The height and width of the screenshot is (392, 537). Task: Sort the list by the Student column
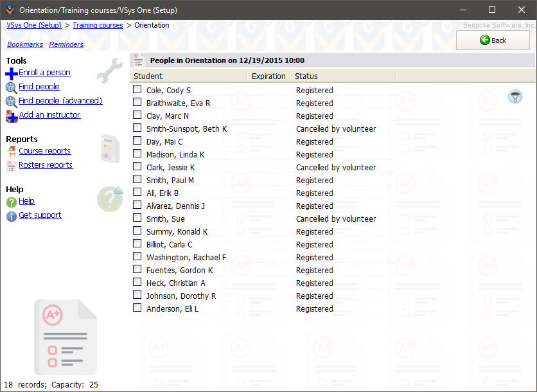coord(147,75)
